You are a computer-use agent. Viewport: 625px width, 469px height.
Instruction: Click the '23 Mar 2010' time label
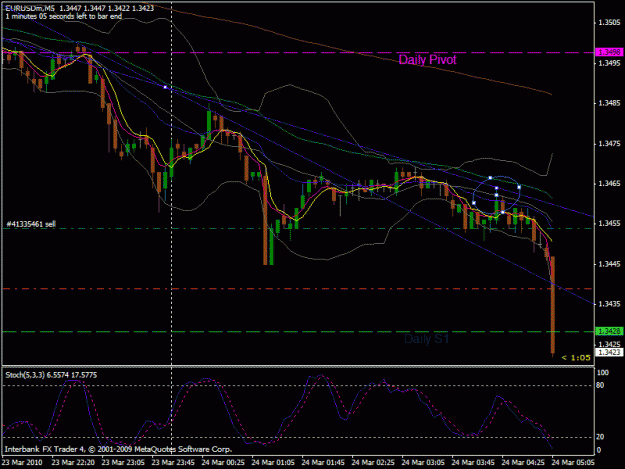click(x=22, y=462)
